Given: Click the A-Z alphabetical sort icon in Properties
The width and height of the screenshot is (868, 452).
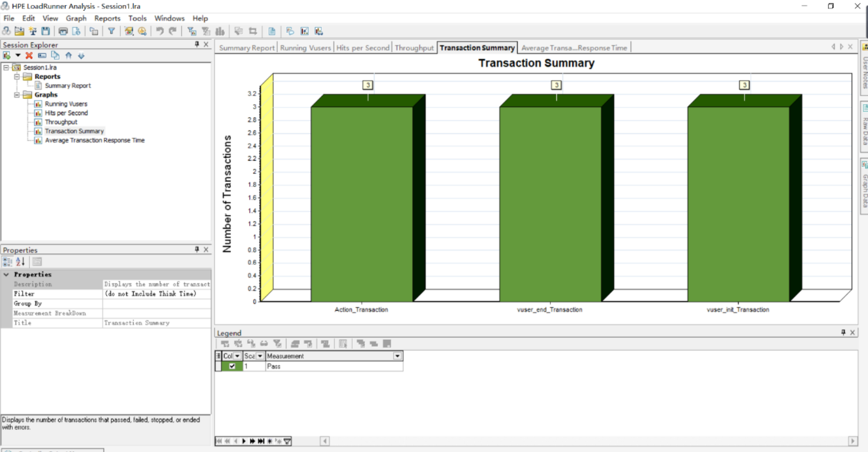Looking at the screenshot, I should [20, 262].
